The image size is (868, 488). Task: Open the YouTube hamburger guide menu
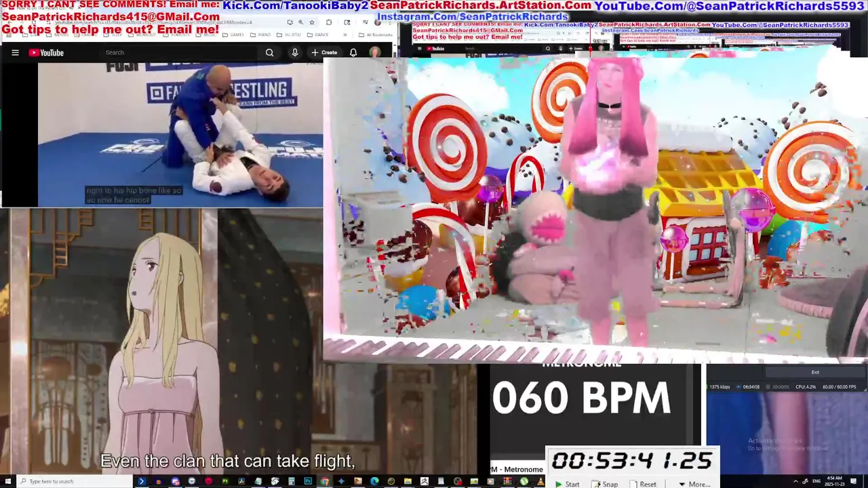coord(15,52)
